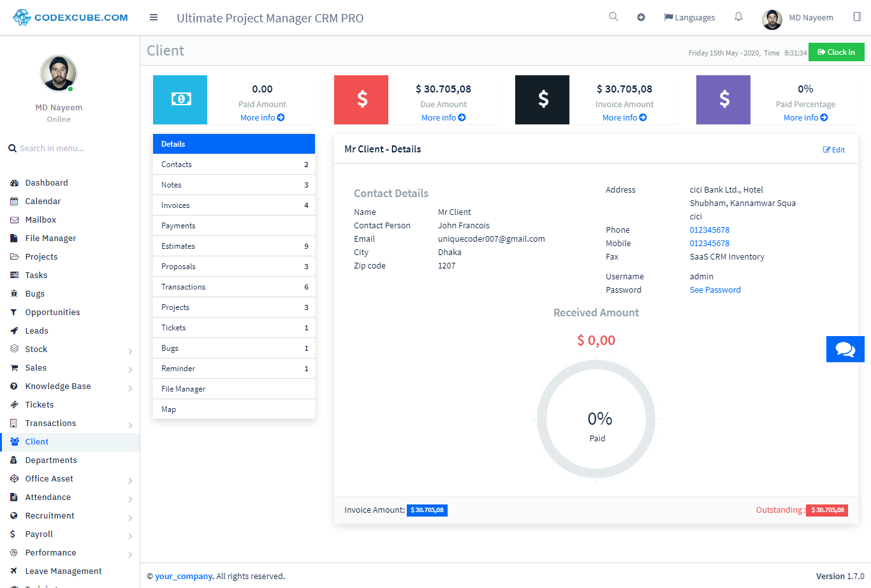The width and height of the screenshot is (871, 588).
Task: Click the black Invoice Amount dollar tile
Action: pos(542,99)
